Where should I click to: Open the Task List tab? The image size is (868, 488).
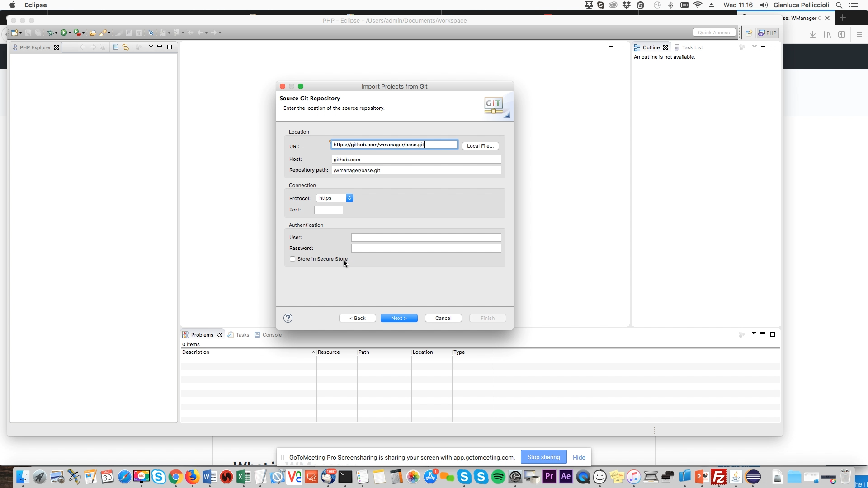click(692, 47)
